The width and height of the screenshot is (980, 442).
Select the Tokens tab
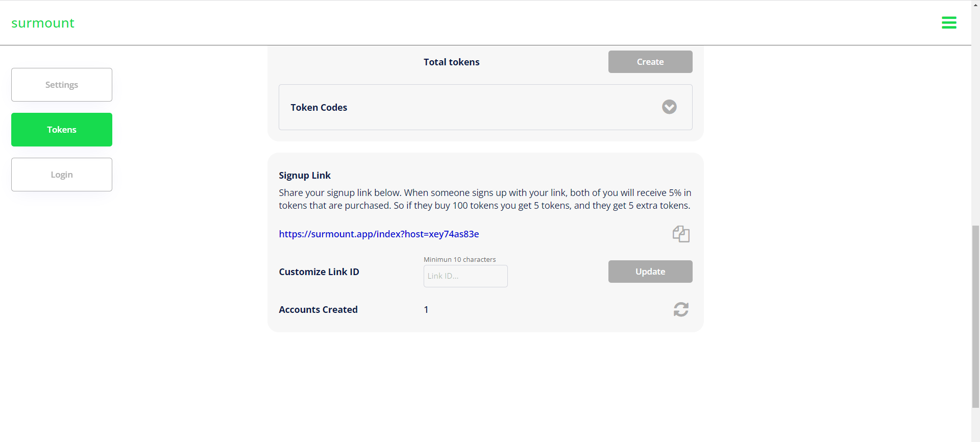point(62,130)
